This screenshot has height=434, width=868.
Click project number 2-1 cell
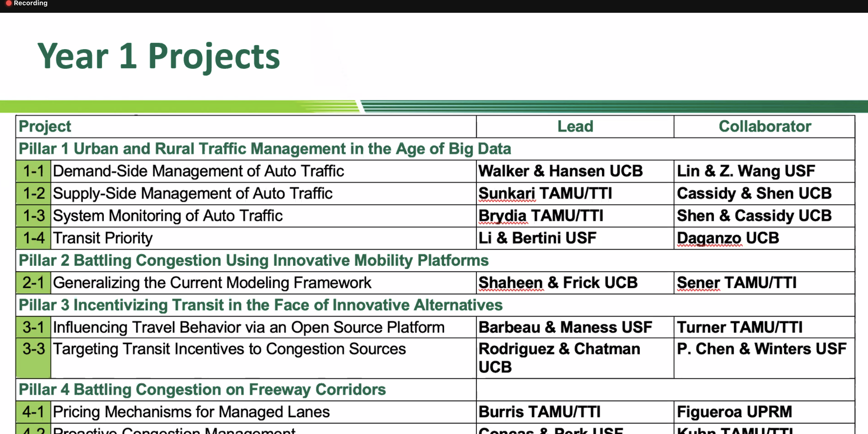(33, 283)
